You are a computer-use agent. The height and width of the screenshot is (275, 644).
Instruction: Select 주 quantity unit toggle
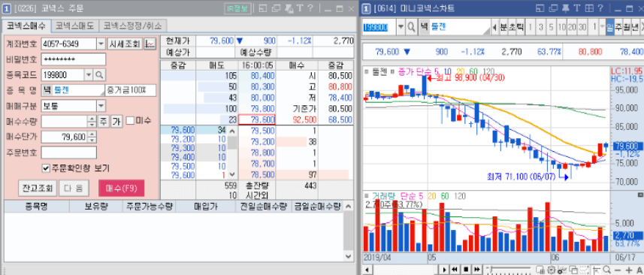coord(104,121)
